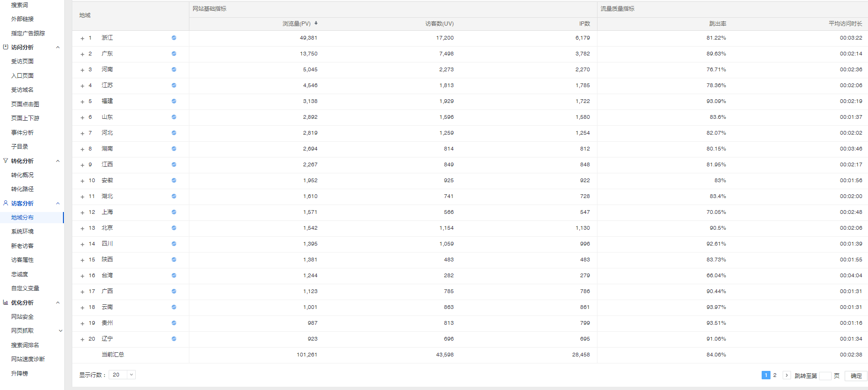868x390 pixels.
Task: Click the sort arrow on 浏览量(PV) column
Action: click(316, 23)
